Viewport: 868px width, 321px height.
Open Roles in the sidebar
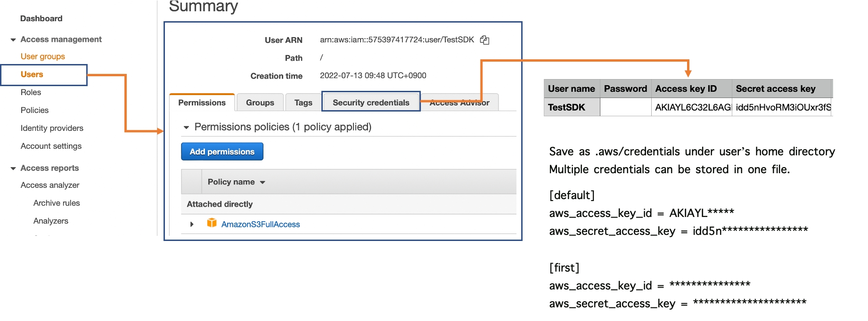(31, 92)
